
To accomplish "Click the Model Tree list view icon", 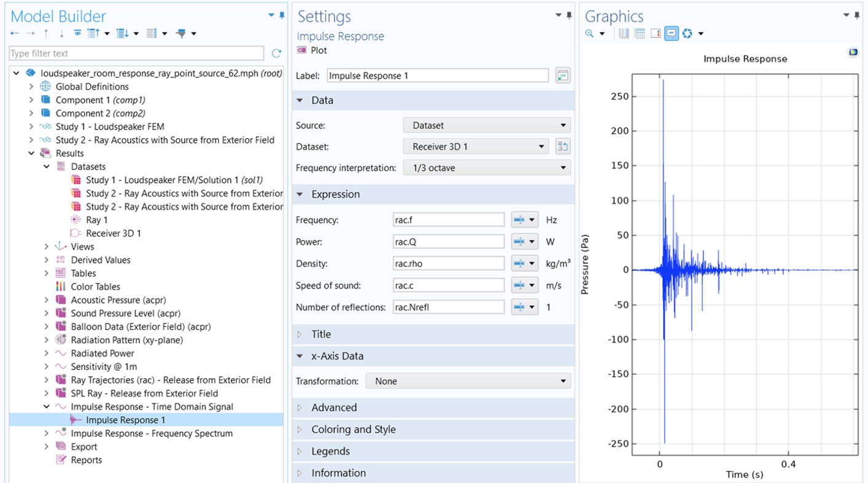I will [x=151, y=34].
